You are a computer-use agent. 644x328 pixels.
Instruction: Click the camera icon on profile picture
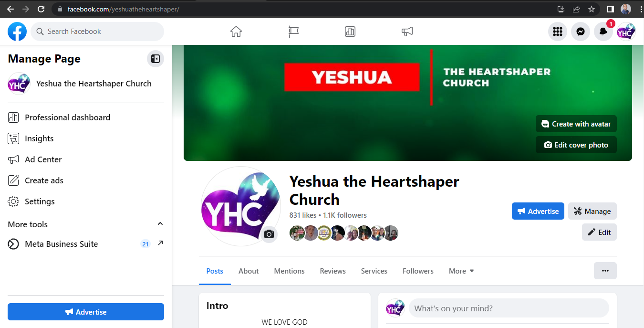269,234
